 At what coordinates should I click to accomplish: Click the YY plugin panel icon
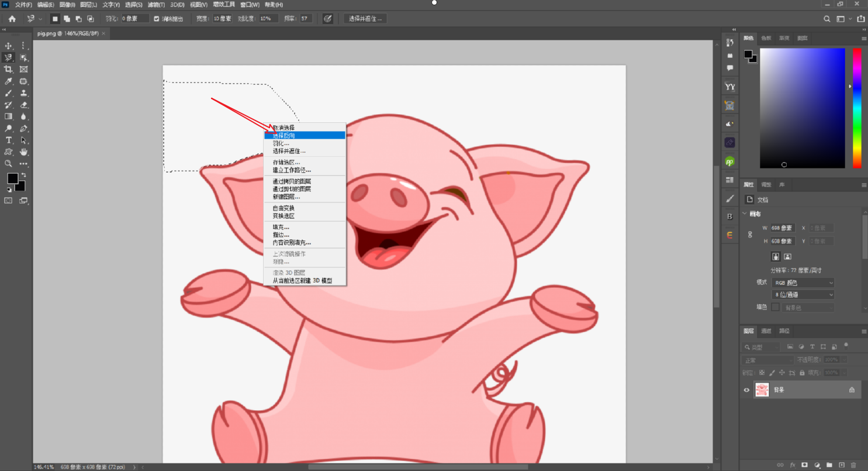[729, 87]
